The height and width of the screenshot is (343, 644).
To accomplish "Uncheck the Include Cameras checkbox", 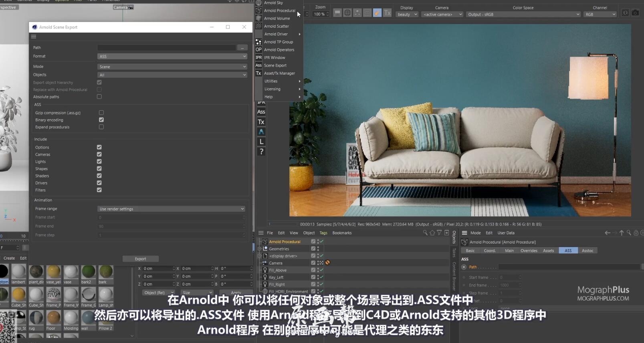I will 99,154.
